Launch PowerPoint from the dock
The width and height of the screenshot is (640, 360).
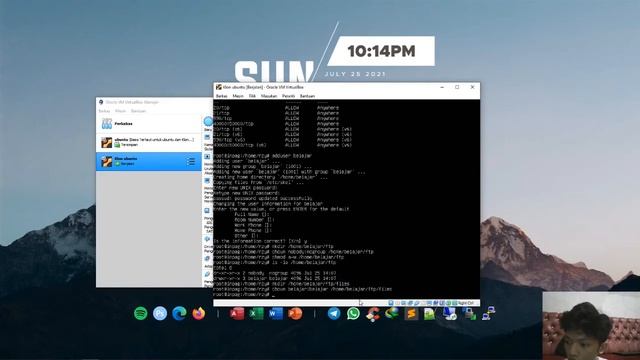pyautogui.click(x=295, y=313)
